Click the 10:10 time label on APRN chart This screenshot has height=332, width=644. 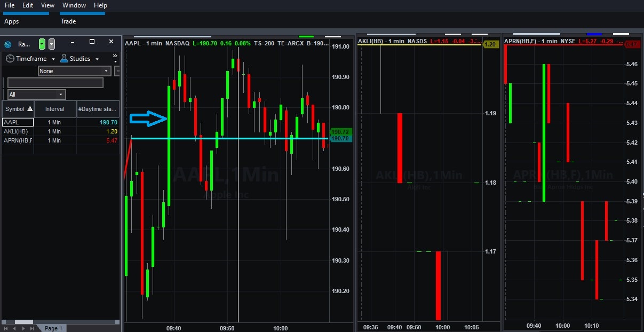click(x=592, y=325)
